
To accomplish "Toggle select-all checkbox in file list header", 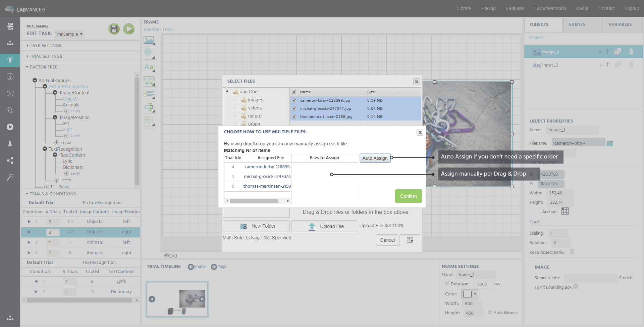I will (294, 92).
